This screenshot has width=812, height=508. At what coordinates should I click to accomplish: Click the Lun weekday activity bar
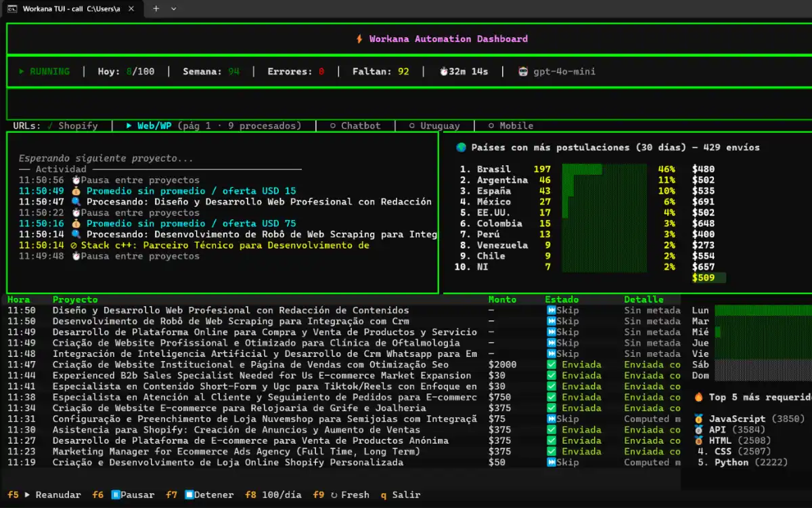(x=763, y=310)
